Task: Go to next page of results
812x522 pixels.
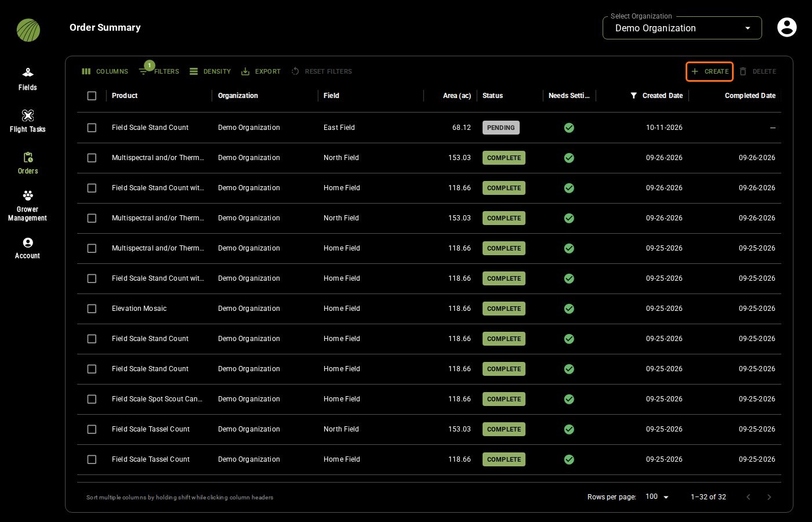Action: point(769,497)
